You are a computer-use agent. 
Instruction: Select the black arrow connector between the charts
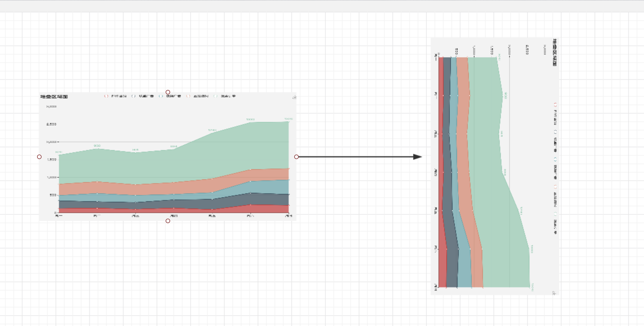(x=359, y=157)
